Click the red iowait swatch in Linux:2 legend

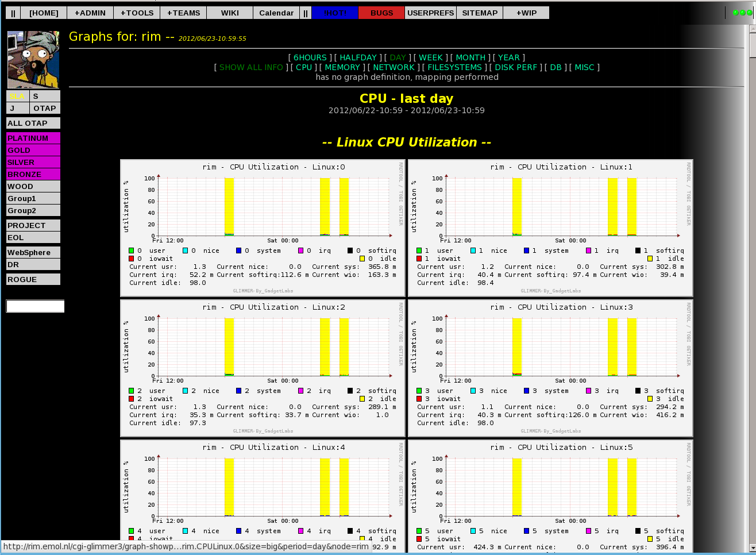[x=132, y=399]
